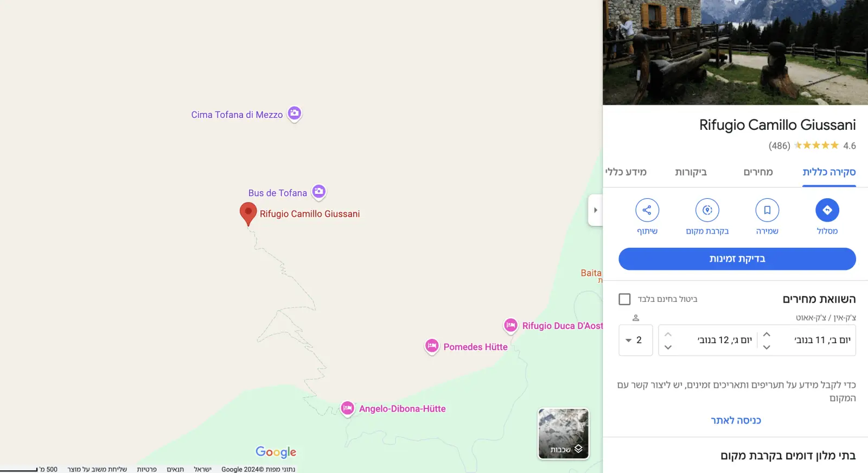Collapse the side panel with arrow
The width and height of the screenshot is (868, 473).
(595, 210)
